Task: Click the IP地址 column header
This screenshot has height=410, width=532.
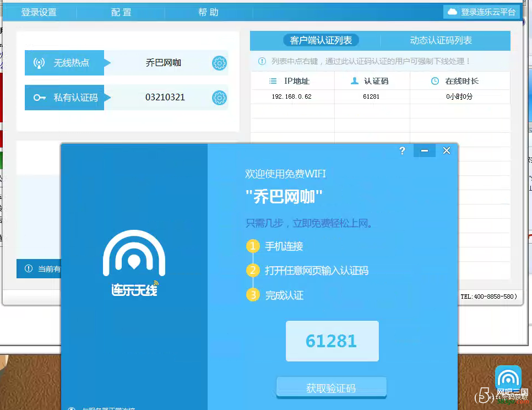Action: (292, 81)
